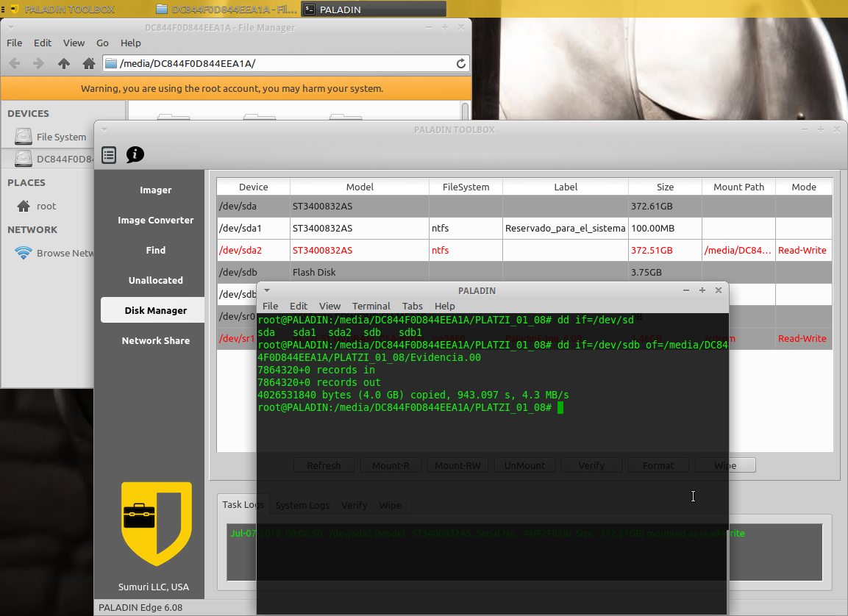Open the Help menu in File Manager
The width and height of the screenshot is (848, 616).
[x=130, y=43]
